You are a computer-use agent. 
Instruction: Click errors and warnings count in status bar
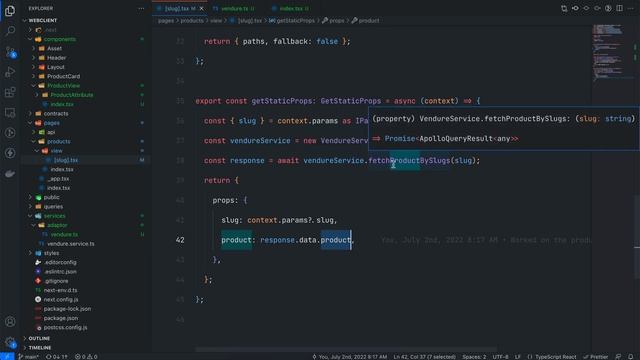(86, 356)
